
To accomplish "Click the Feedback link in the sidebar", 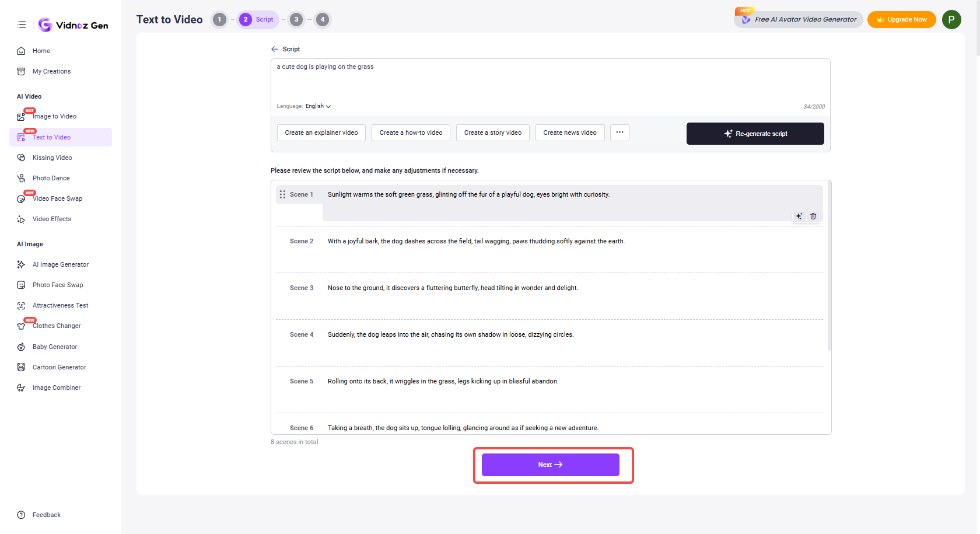I will pyautogui.click(x=47, y=515).
